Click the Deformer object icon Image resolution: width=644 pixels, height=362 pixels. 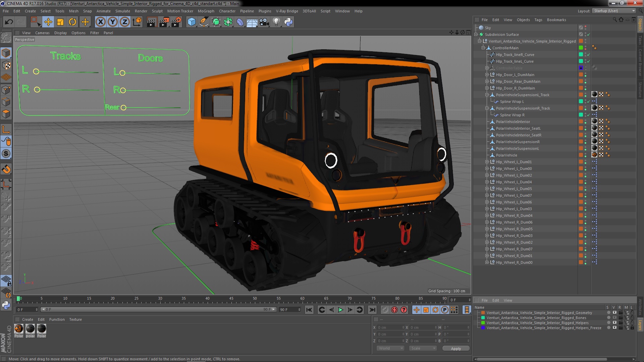(240, 22)
